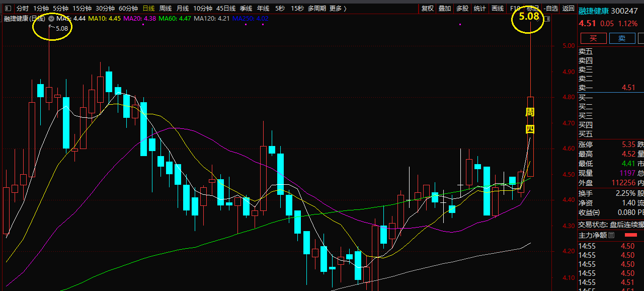The width and height of the screenshot is (644, 291).
Task: Click the 最低 value 4.41
Action: click(628, 164)
